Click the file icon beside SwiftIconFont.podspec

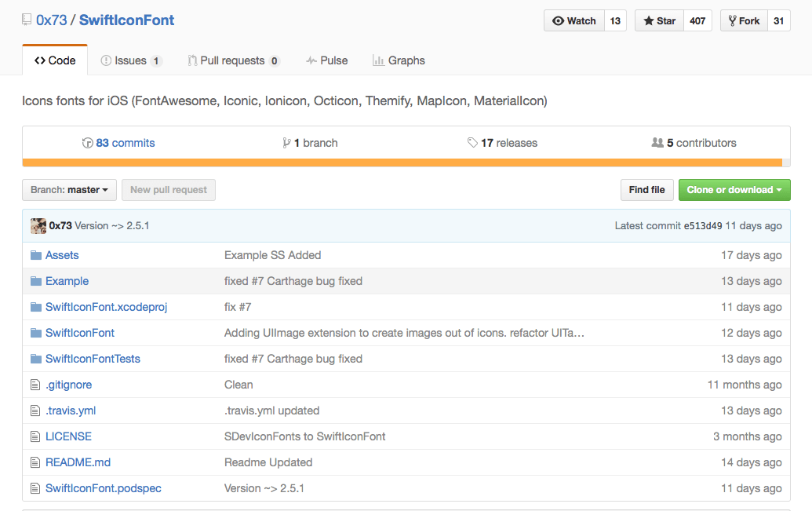pos(35,488)
